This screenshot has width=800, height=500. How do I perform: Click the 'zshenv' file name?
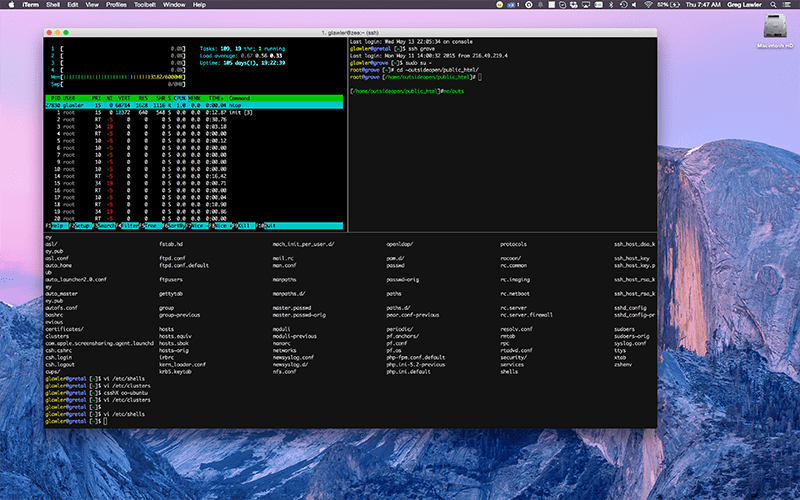622,365
